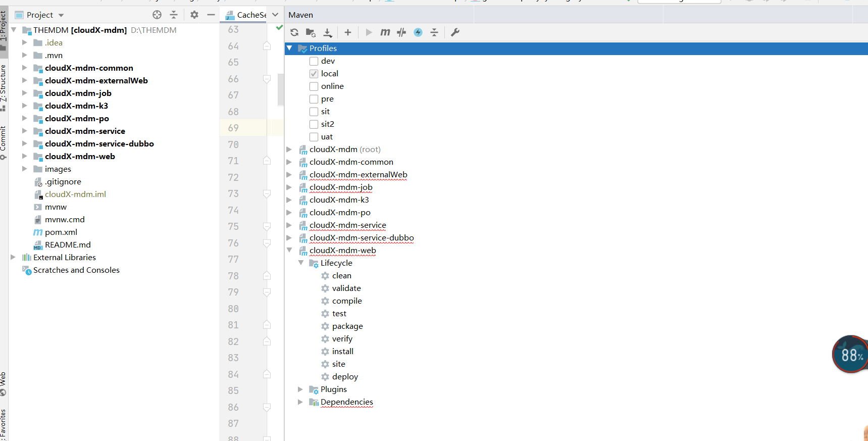Select the verify lifecycle goal
868x441 pixels.
(x=342, y=339)
